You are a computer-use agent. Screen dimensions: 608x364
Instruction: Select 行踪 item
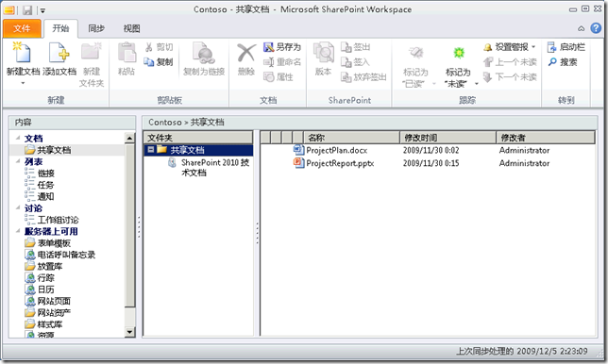pos(45,278)
